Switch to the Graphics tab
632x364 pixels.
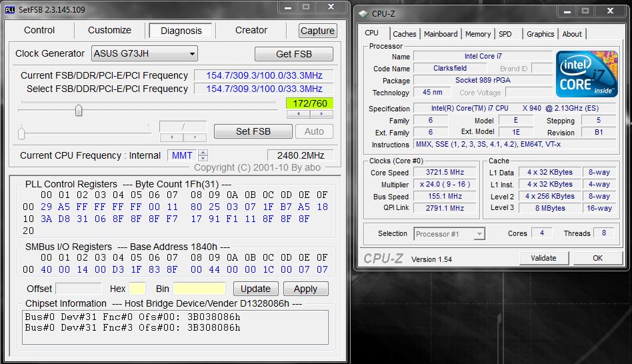[540, 34]
